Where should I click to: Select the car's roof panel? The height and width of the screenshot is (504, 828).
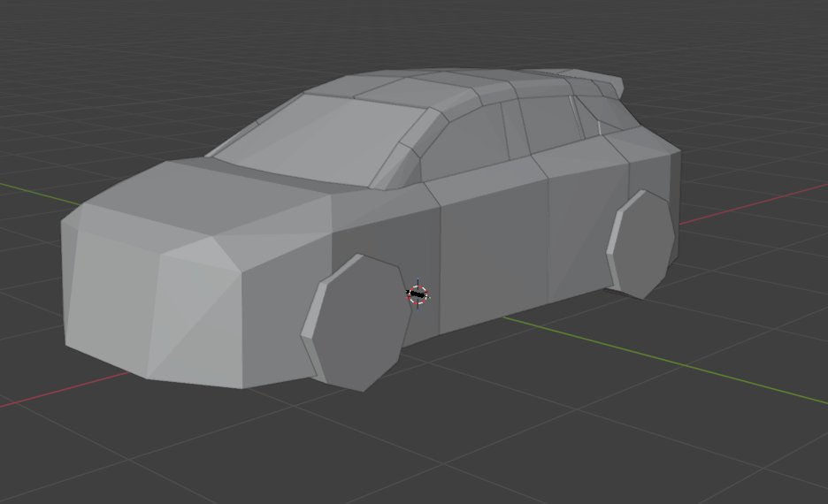[433, 87]
